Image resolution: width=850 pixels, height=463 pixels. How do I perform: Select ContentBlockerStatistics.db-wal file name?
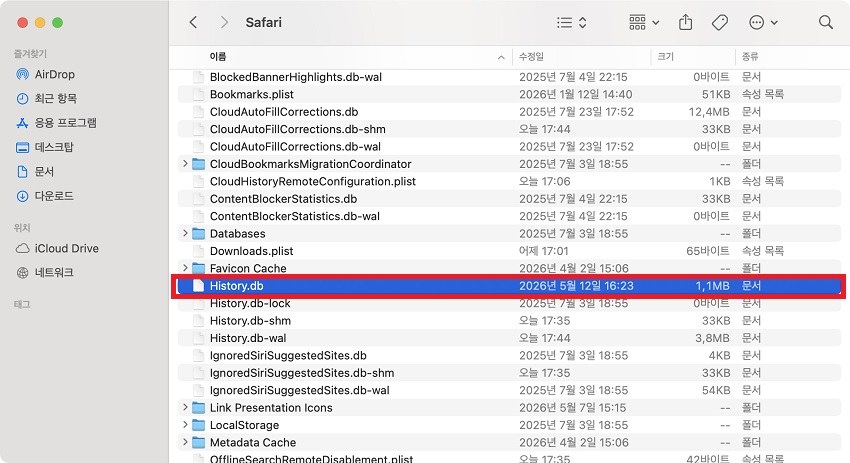295,216
